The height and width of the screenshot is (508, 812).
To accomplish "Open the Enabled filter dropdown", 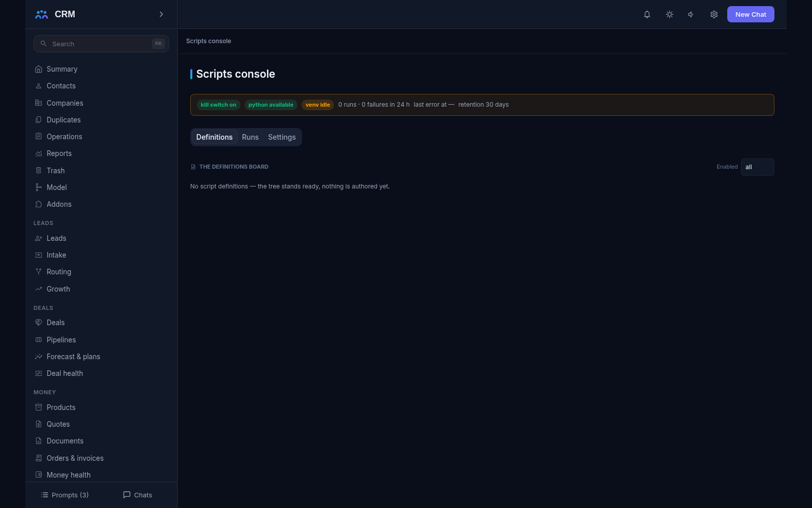I will [x=757, y=167].
